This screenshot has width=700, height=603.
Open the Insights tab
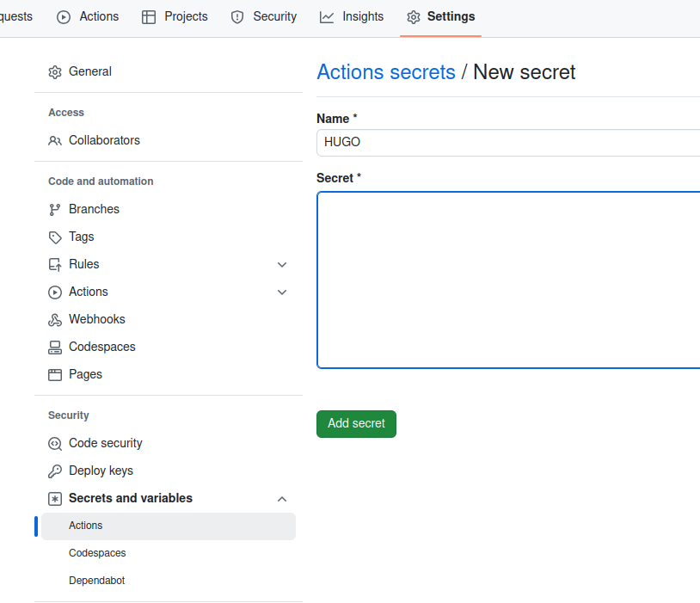352,17
